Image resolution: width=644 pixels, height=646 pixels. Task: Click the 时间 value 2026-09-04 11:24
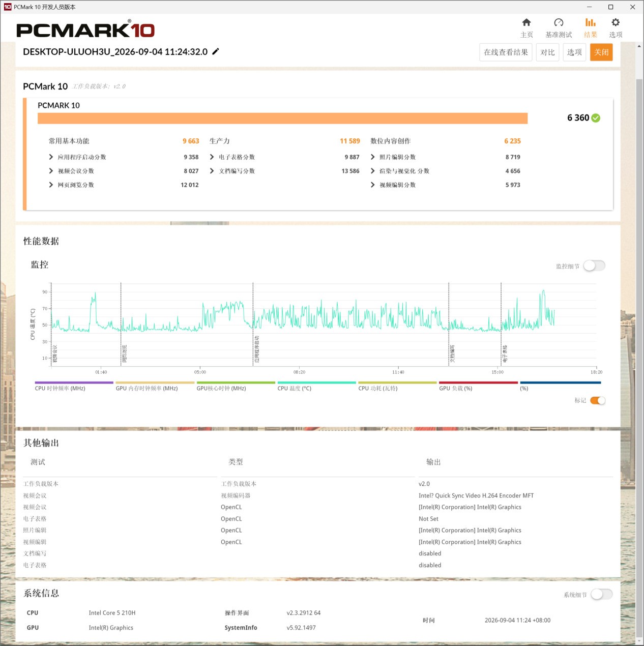tap(517, 621)
